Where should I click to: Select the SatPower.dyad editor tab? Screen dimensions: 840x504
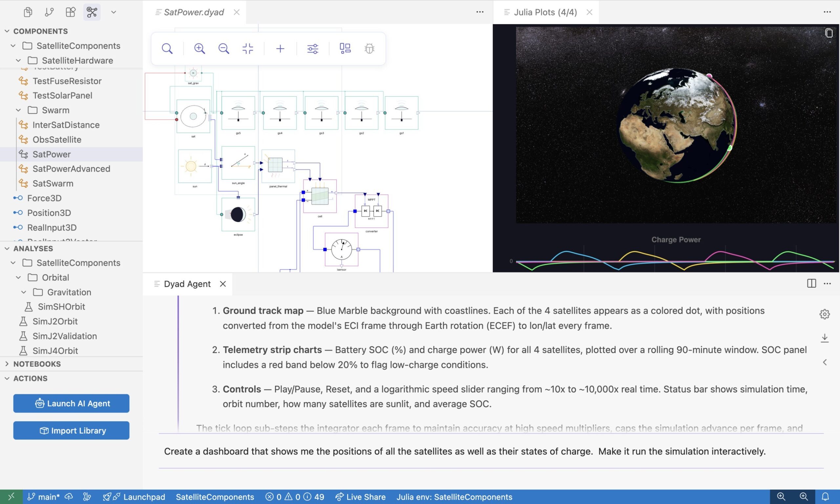(194, 12)
